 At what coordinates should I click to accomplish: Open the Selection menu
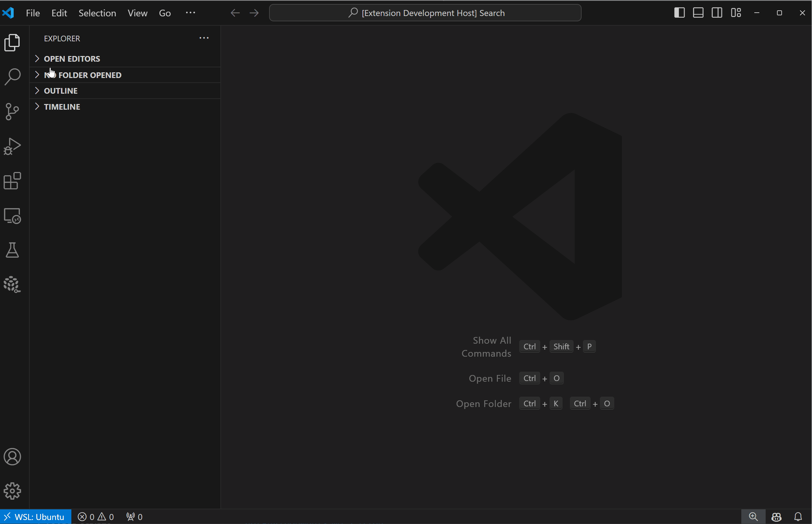[97, 13]
